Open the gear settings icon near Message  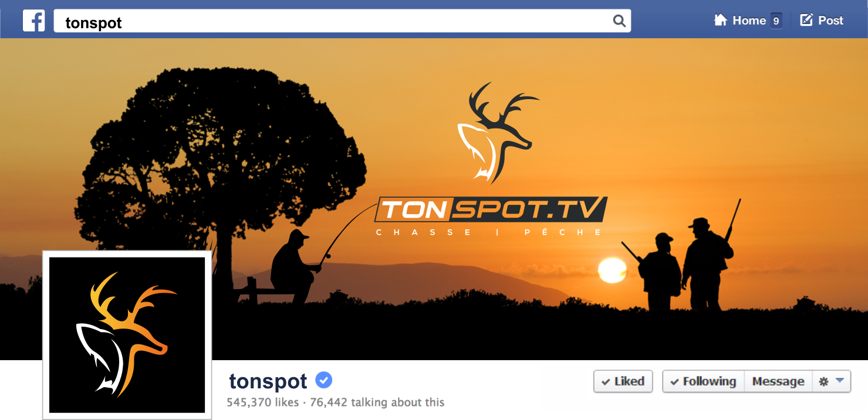point(823,381)
